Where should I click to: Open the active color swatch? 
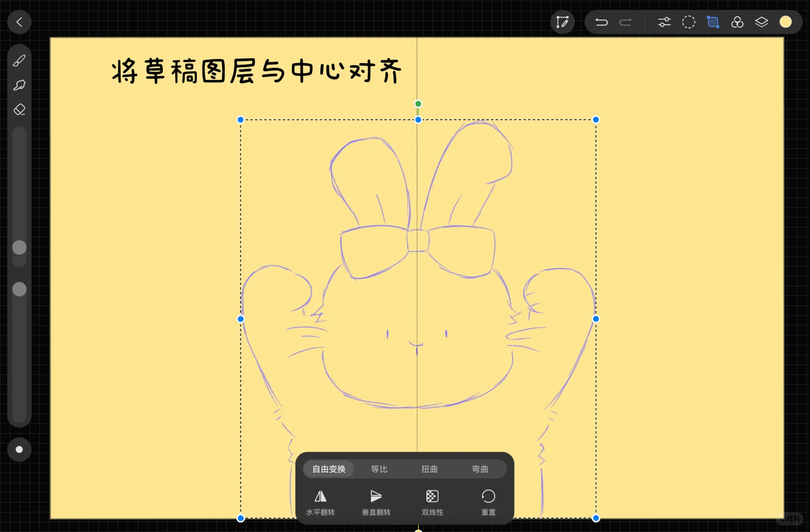coord(786,22)
